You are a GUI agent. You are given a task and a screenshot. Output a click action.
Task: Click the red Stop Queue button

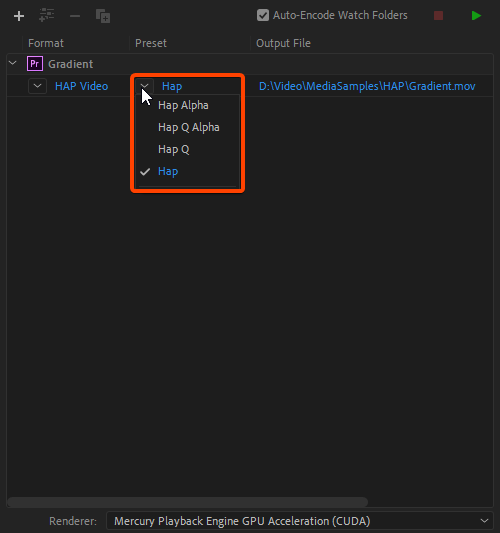[438, 16]
